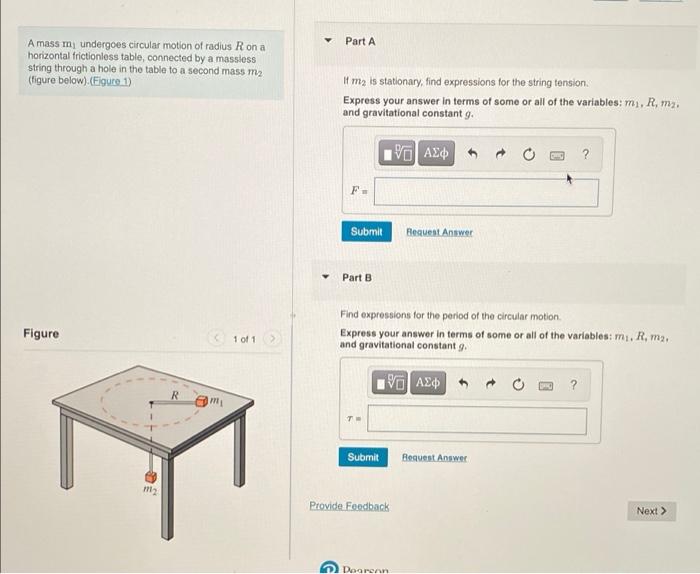The width and height of the screenshot is (700, 574).
Task: Collapse the Part B section triangle
Action: click(325, 277)
